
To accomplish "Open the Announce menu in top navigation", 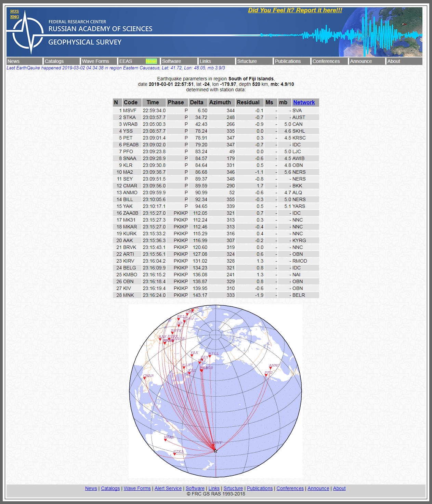I will (361, 61).
